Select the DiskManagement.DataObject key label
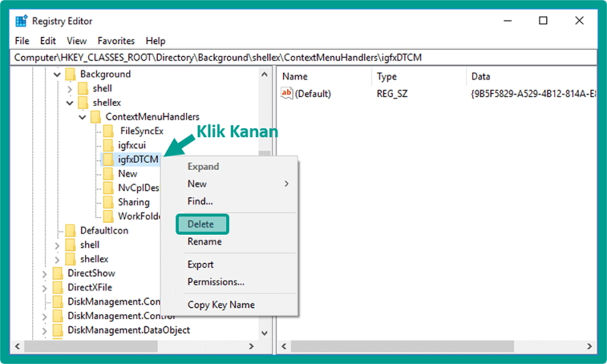Image resolution: width=607 pixels, height=364 pixels. pos(129,331)
